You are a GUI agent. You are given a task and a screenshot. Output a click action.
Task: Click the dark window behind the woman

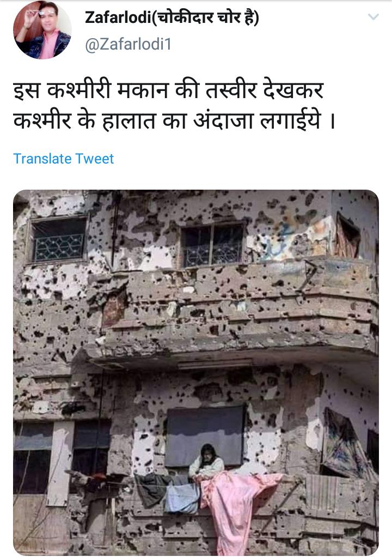click(x=205, y=435)
